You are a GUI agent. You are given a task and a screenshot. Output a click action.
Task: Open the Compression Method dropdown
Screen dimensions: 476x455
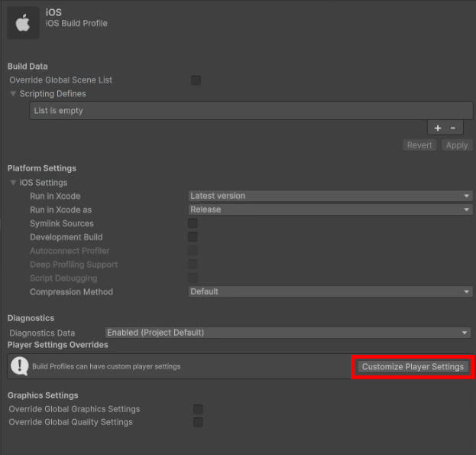click(330, 291)
